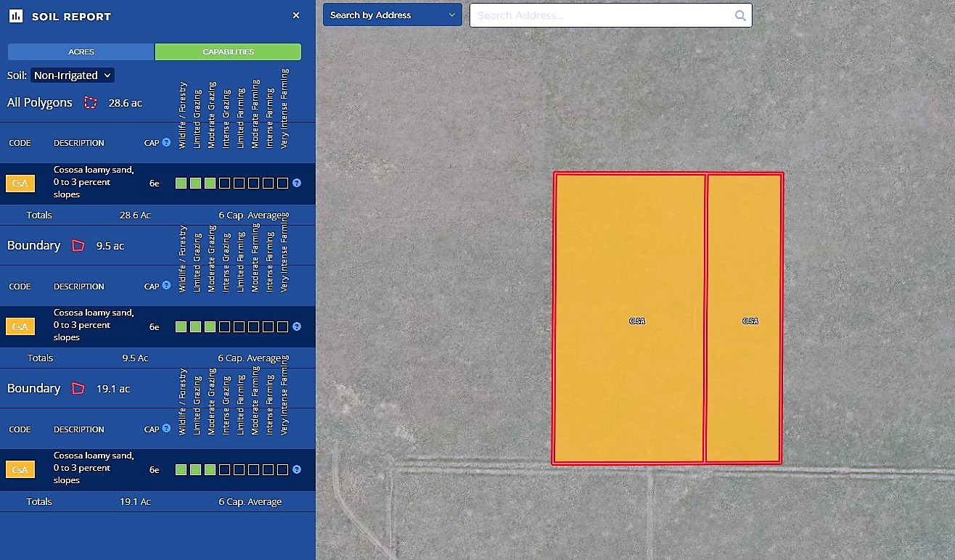Viewport: 955px width, 560px height.
Task: Close the Soil Report panel
Action: [296, 15]
